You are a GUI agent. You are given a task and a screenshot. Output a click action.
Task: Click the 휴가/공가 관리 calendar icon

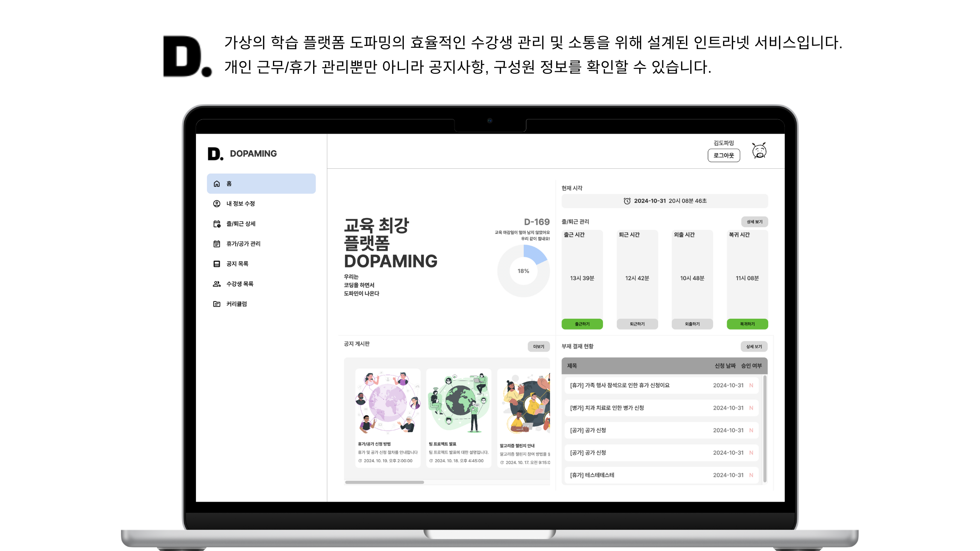click(217, 244)
